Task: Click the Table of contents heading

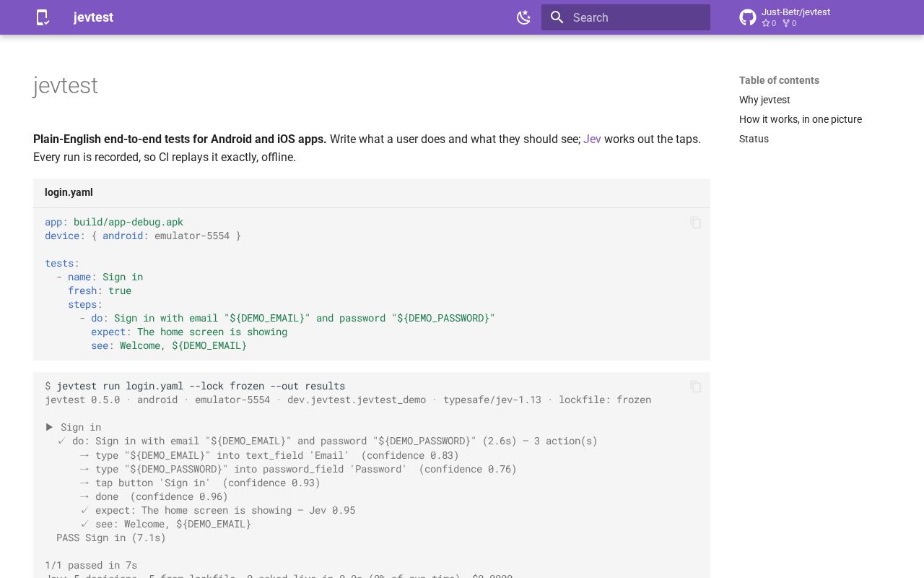Action: coord(779,80)
